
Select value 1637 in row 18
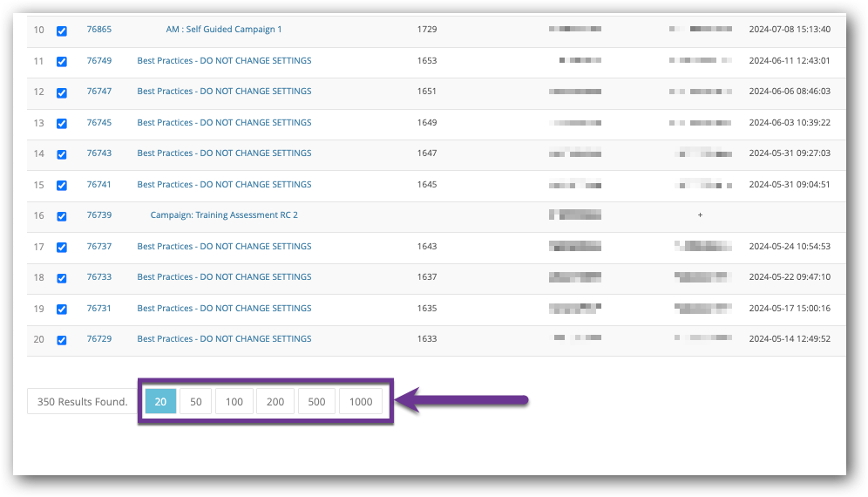(427, 276)
